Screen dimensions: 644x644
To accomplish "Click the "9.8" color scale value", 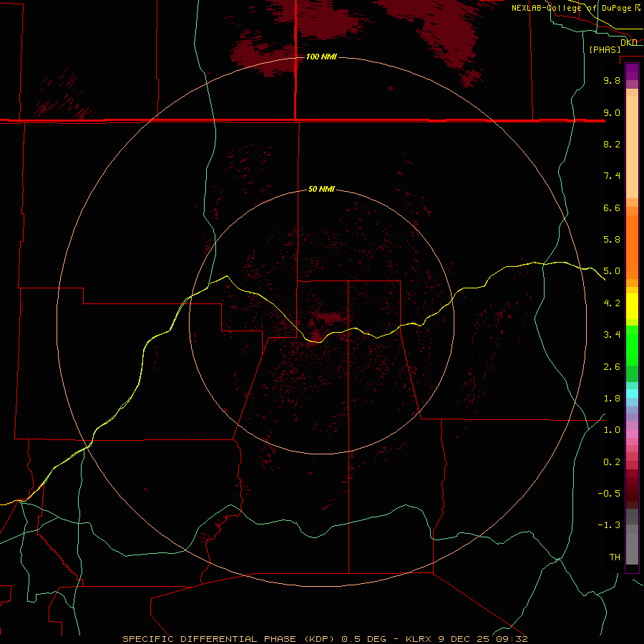I will coord(612,80).
